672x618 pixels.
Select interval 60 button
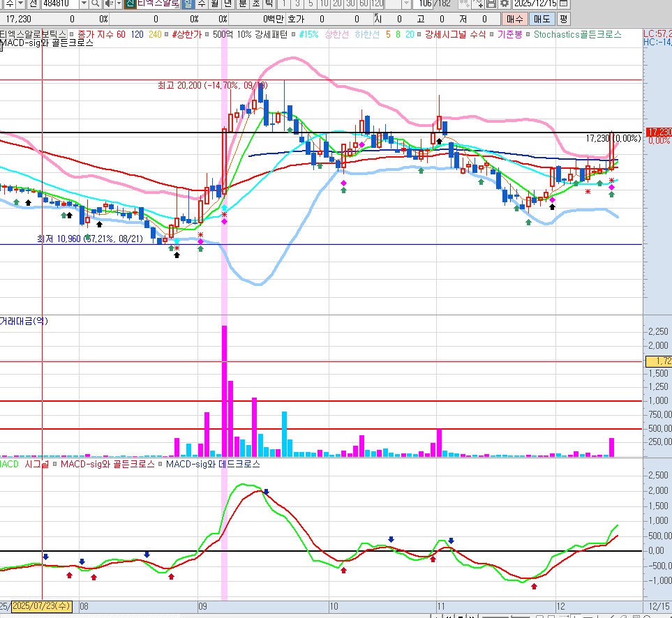[364, 4]
